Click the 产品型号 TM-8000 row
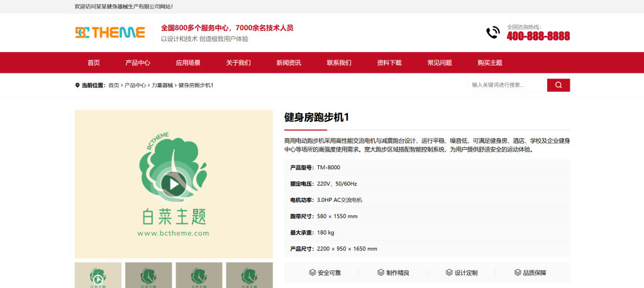 click(x=427, y=168)
